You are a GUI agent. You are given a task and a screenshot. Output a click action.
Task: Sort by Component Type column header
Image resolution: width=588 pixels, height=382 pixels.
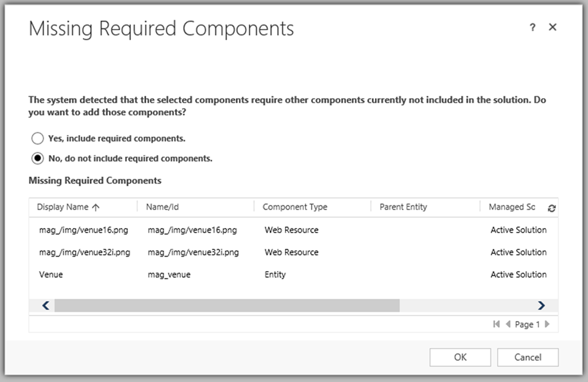pyautogui.click(x=295, y=207)
